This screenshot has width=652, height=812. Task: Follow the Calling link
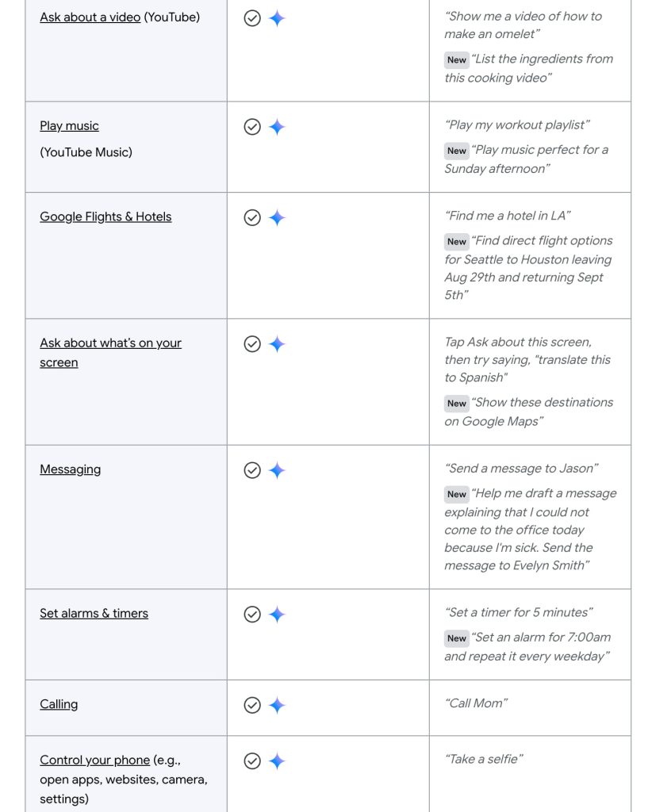pos(59,703)
